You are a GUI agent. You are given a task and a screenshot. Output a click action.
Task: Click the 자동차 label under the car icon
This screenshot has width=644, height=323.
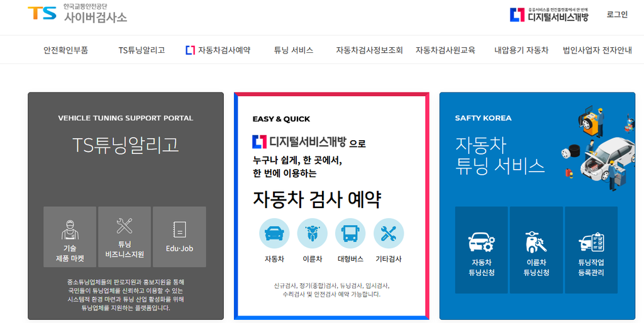click(x=274, y=259)
